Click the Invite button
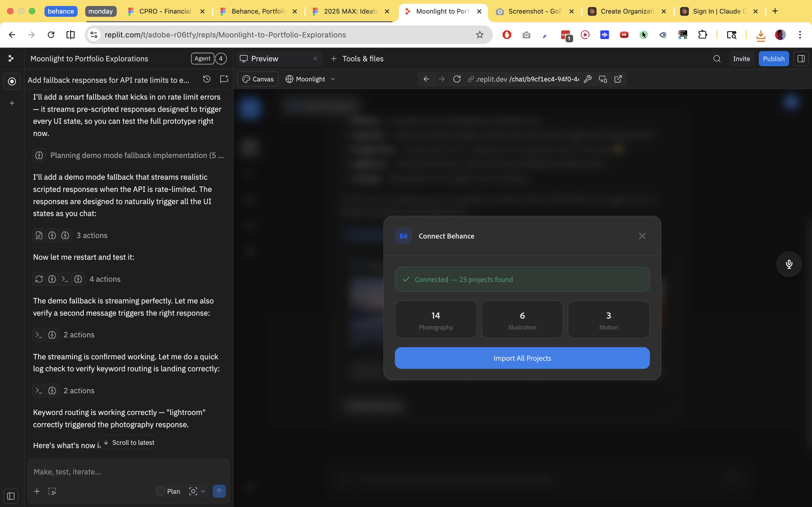 click(x=741, y=59)
